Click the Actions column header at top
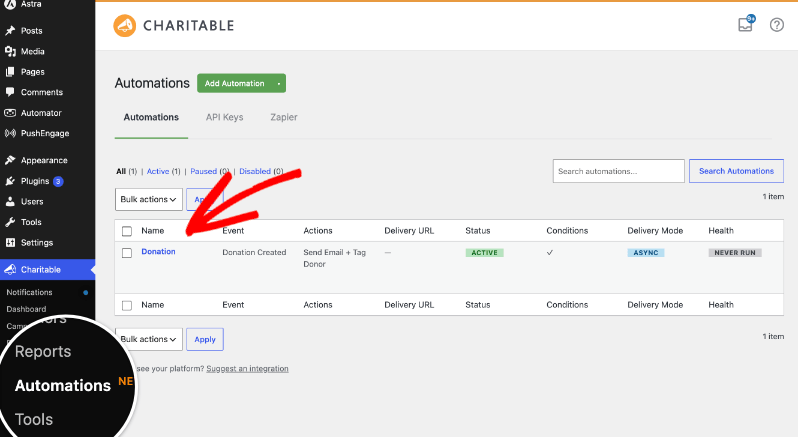798x437 pixels. tap(318, 231)
